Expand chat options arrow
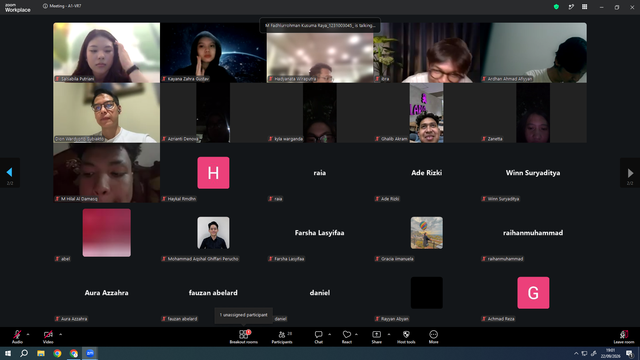 coord(329,334)
